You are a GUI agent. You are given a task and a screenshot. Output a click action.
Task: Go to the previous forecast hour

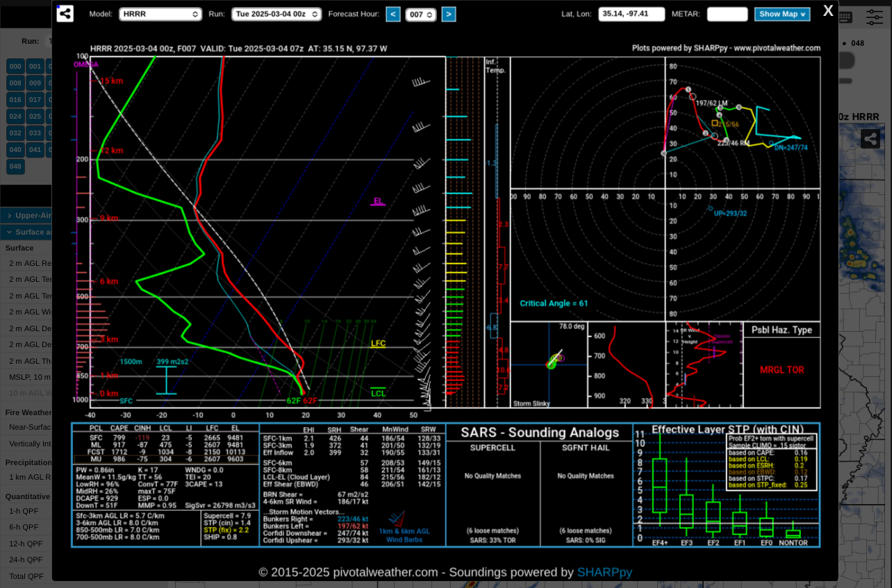393,14
